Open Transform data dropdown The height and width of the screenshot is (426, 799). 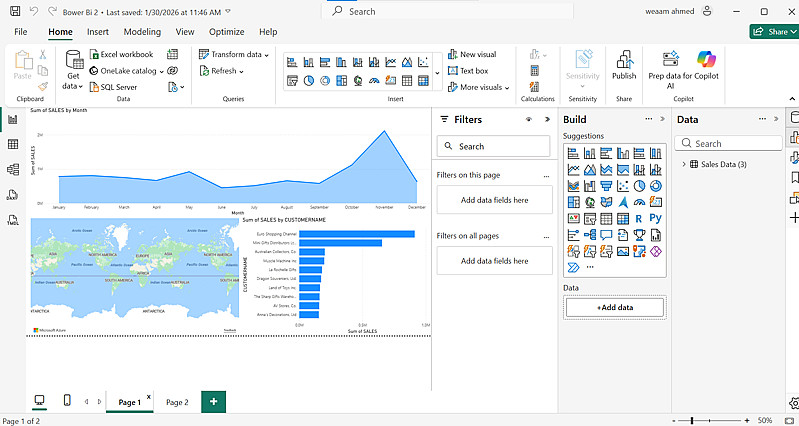(234, 54)
